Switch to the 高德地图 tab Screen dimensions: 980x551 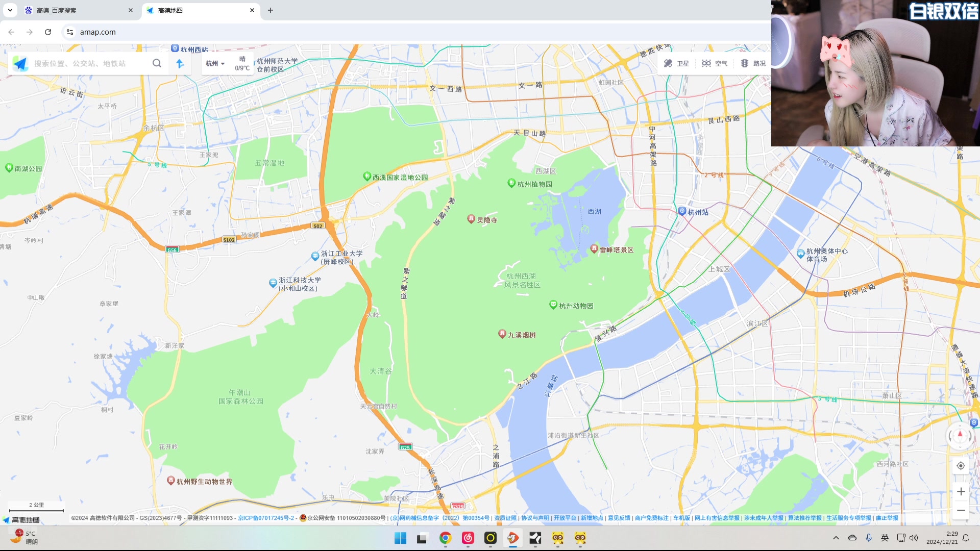pos(200,10)
